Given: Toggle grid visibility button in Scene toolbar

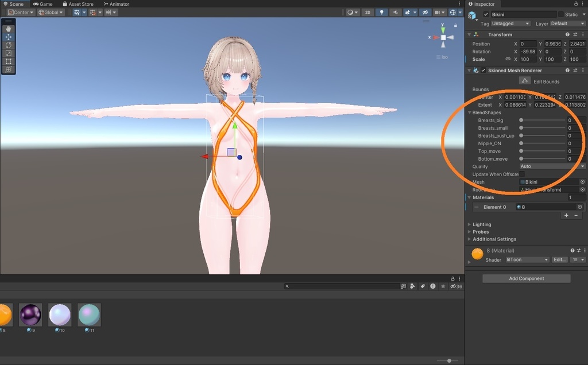Looking at the screenshot, I should click(x=77, y=13).
